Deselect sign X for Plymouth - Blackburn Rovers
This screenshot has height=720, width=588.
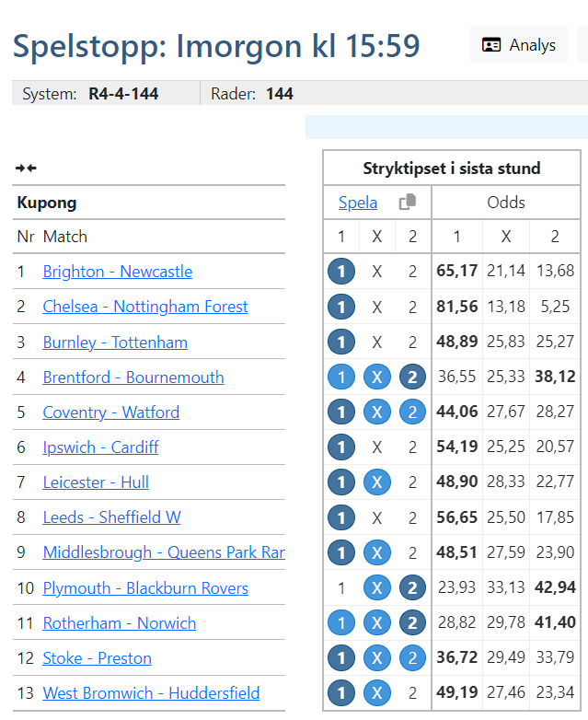tap(377, 587)
